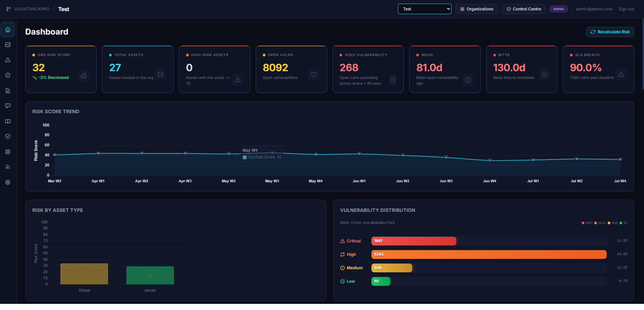644x310 pixels.
Task: Click the shield icon in Open Vulns card
Action: 314,75
